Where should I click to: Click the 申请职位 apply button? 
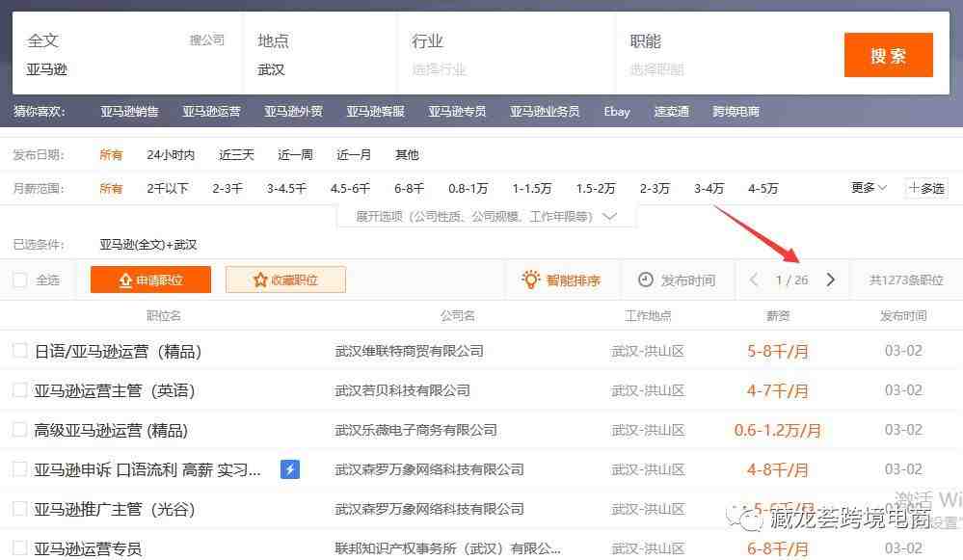150,280
